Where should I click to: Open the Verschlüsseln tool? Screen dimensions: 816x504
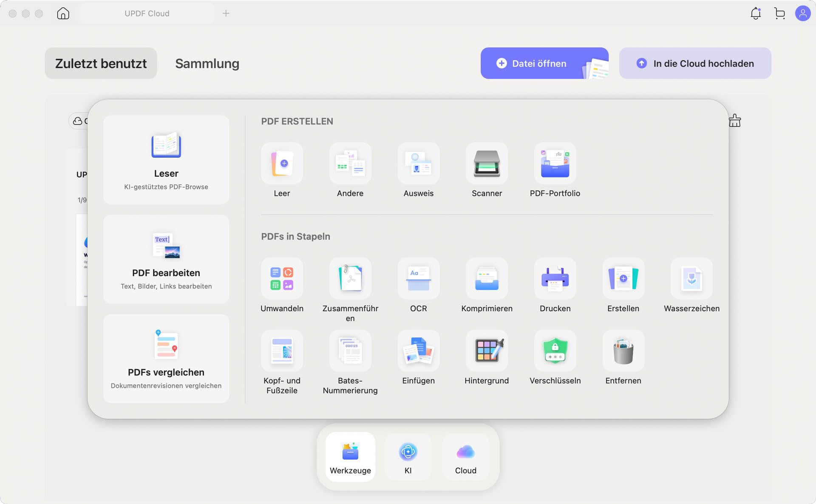(555, 351)
